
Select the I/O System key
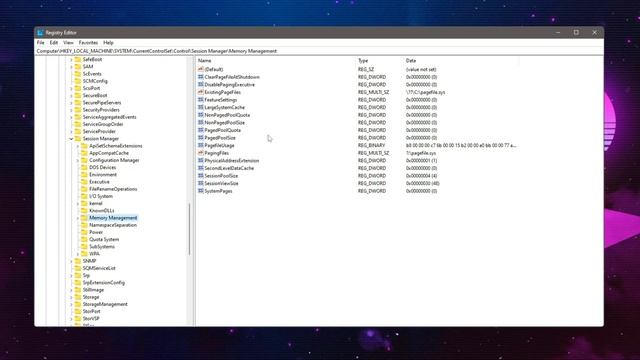tap(101, 196)
